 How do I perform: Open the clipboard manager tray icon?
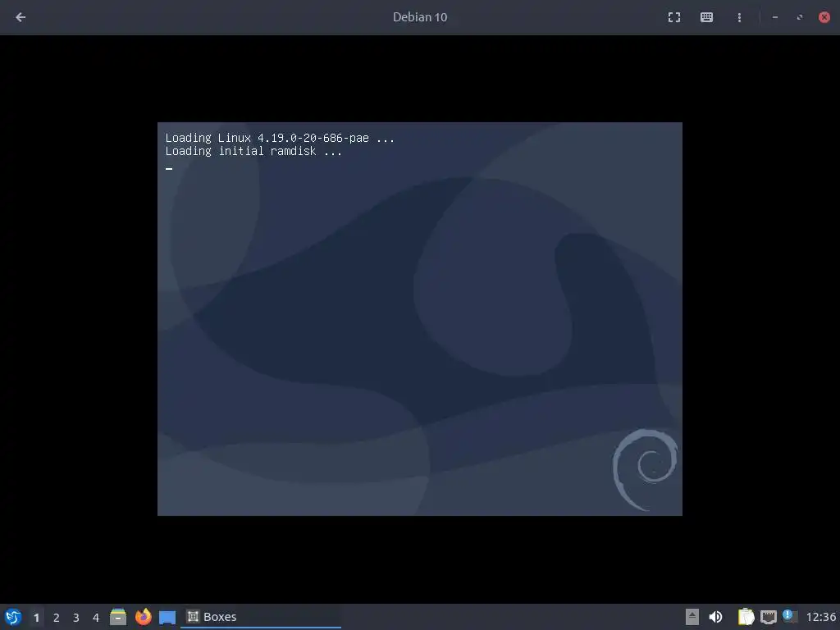[x=746, y=617]
